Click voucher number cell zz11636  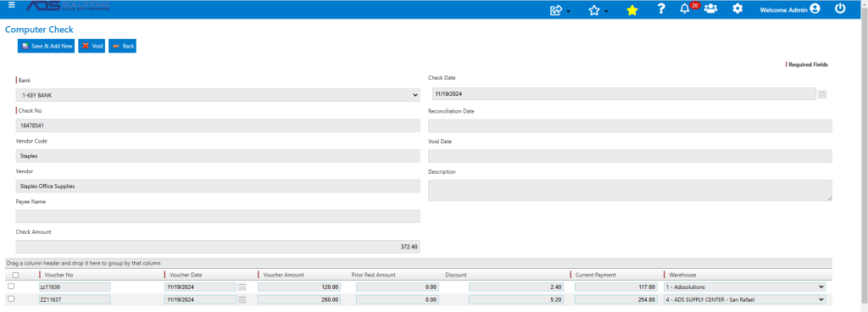tap(75, 287)
